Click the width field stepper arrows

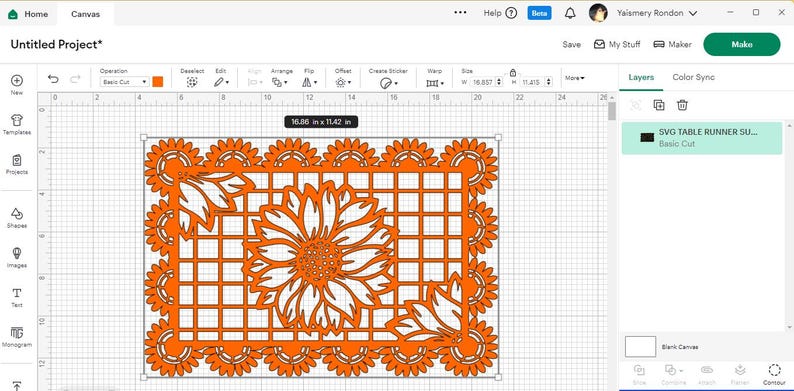499,82
